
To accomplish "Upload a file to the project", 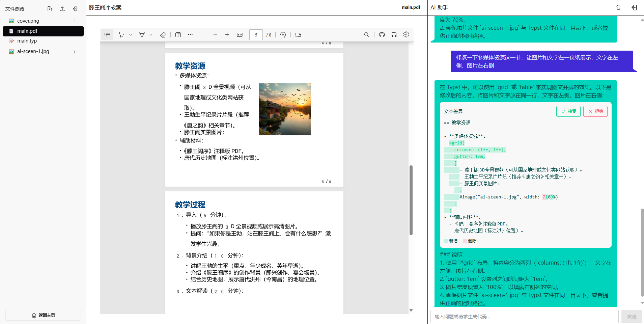I will pyautogui.click(x=62, y=8).
